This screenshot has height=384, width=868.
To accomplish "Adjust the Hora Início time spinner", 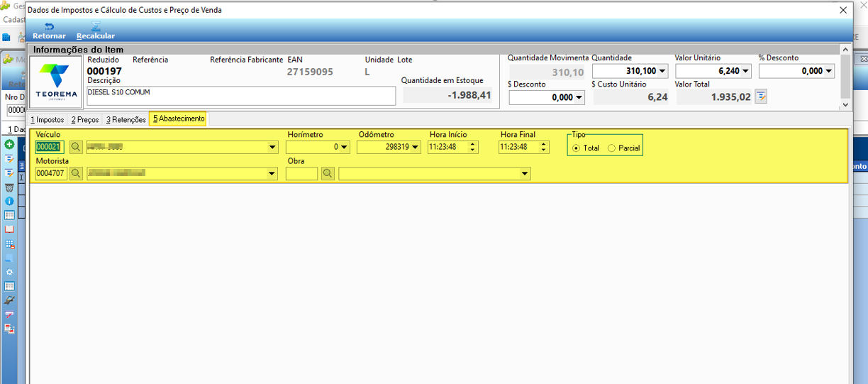I will (x=473, y=148).
